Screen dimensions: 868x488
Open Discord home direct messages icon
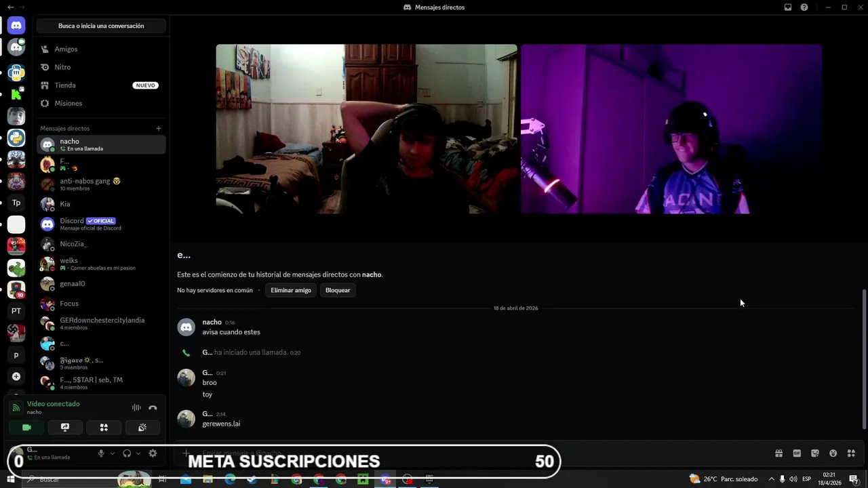pyautogui.click(x=16, y=25)
